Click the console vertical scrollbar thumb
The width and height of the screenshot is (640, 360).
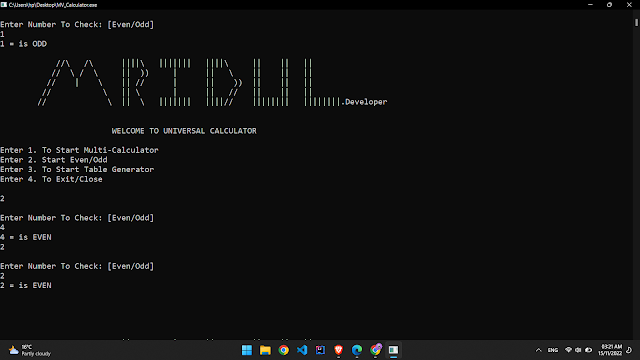(636, 22)
